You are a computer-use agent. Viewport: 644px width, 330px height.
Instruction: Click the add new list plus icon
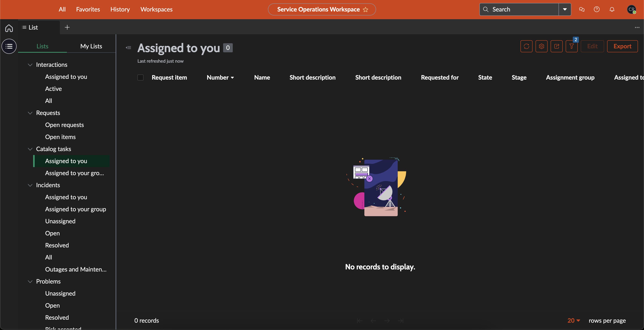tap(67, 27)
